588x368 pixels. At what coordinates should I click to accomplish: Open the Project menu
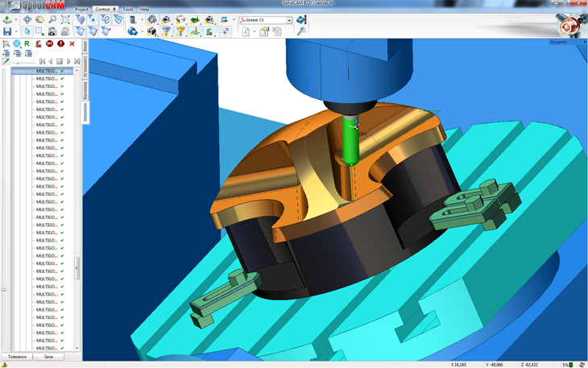pos(81,10)
